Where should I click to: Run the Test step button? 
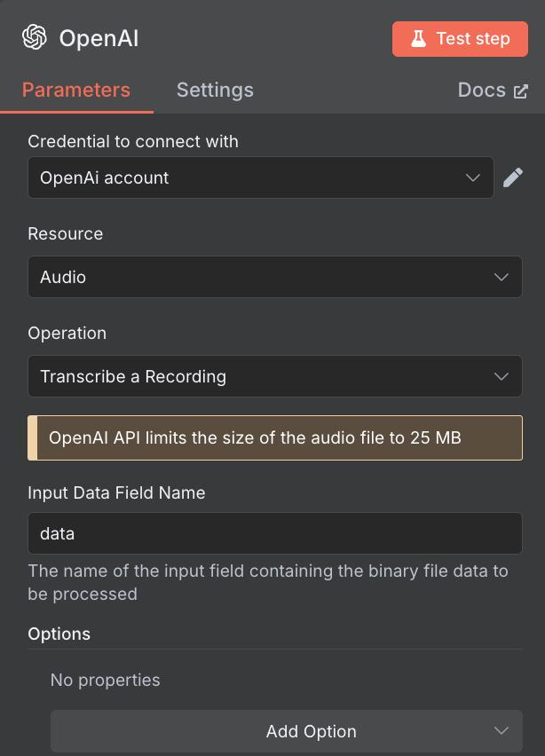coord(460,39)
